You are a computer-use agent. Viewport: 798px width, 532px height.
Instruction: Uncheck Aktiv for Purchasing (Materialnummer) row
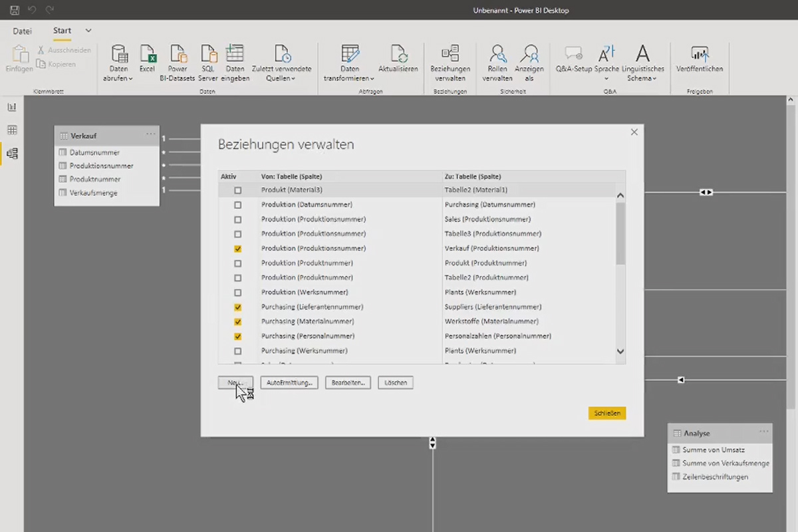click(x=237, y=322)
